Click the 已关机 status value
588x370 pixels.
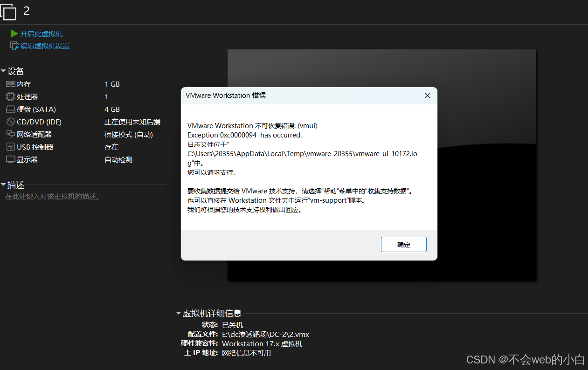click(232, 325)
